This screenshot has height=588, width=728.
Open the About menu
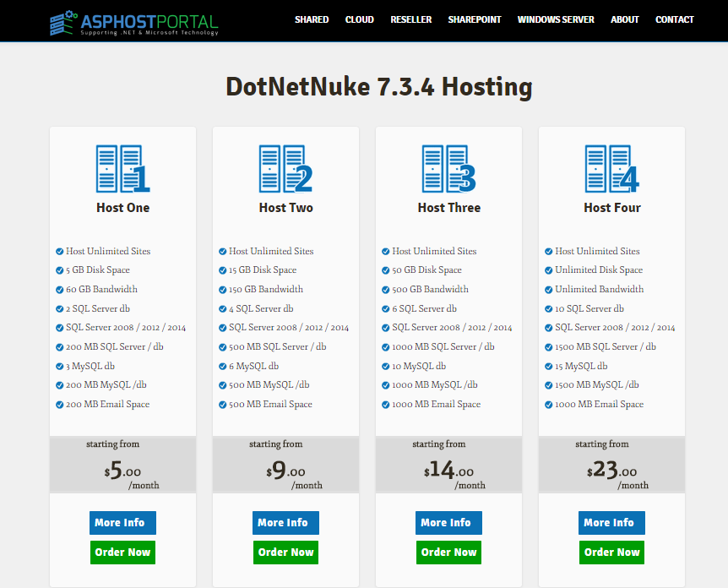(624, 19)
